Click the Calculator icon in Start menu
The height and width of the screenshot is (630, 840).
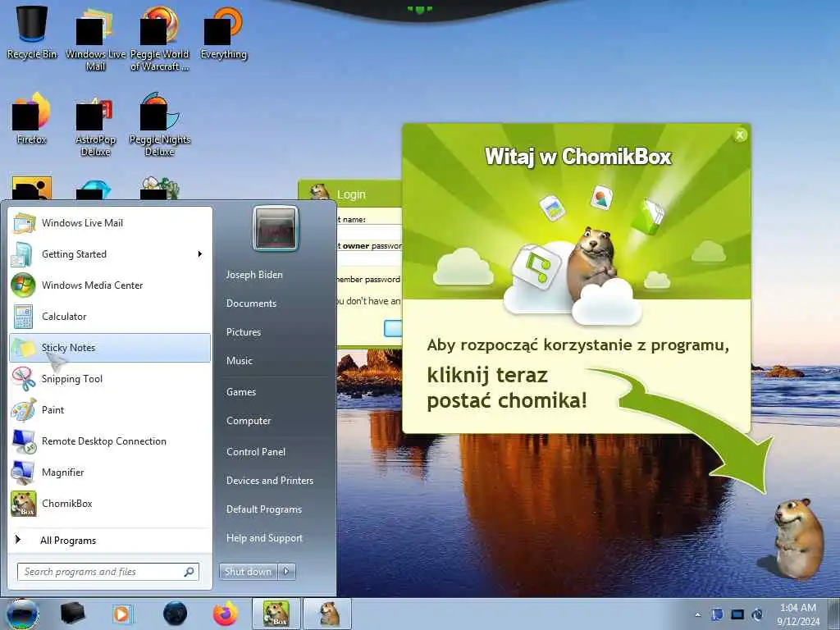tap(23, 316)
